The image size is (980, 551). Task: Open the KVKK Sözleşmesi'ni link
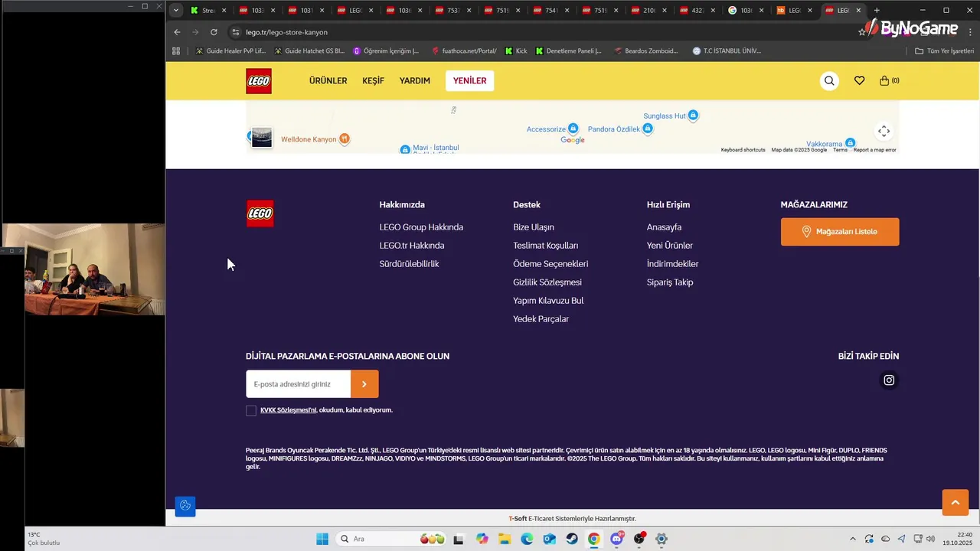(288, 410)
